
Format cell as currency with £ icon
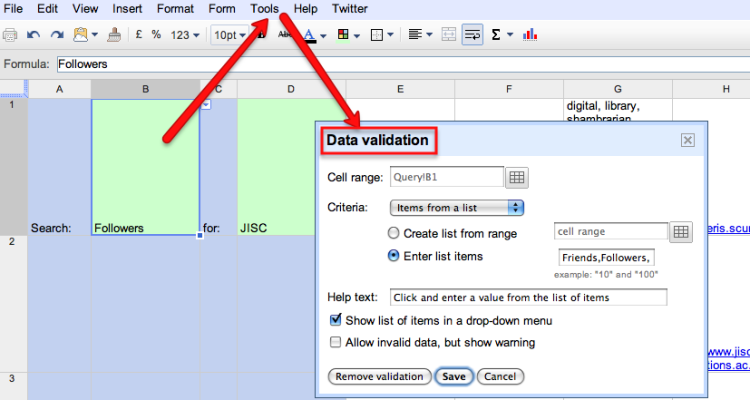pos(137,35)
